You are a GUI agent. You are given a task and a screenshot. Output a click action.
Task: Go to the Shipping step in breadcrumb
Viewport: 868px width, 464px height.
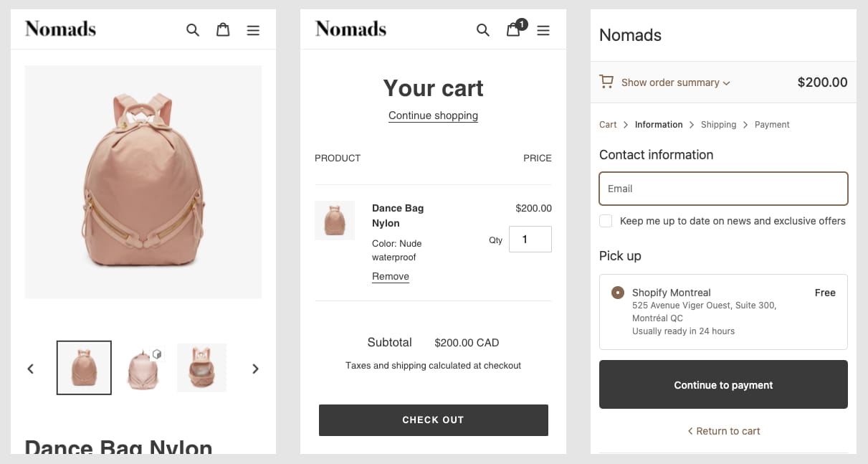tap(718, 124)
